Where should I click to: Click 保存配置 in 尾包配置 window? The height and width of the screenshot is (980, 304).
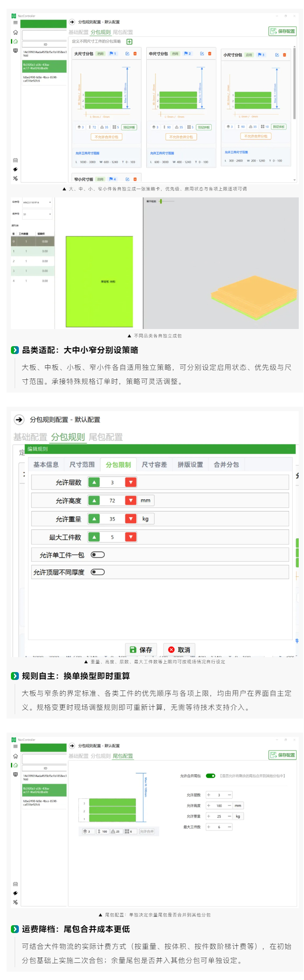tap(282, 755)
